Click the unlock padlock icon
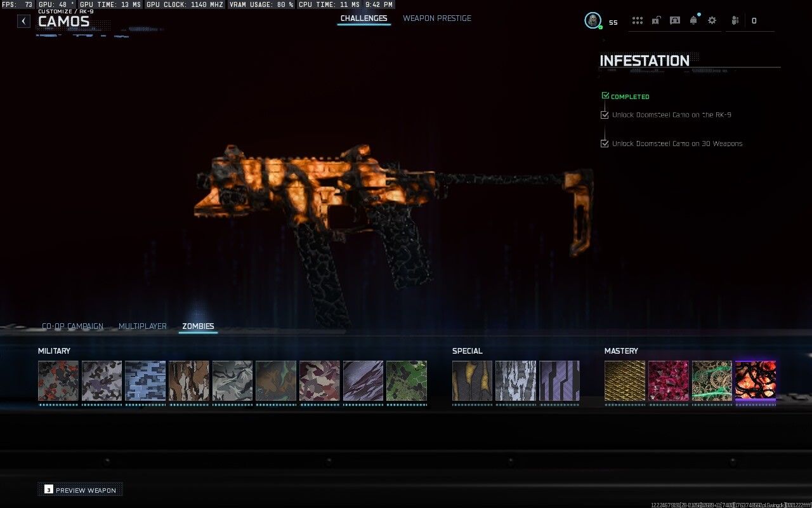Viewport: 812px width, 508px height. click(x=656, y=20)
